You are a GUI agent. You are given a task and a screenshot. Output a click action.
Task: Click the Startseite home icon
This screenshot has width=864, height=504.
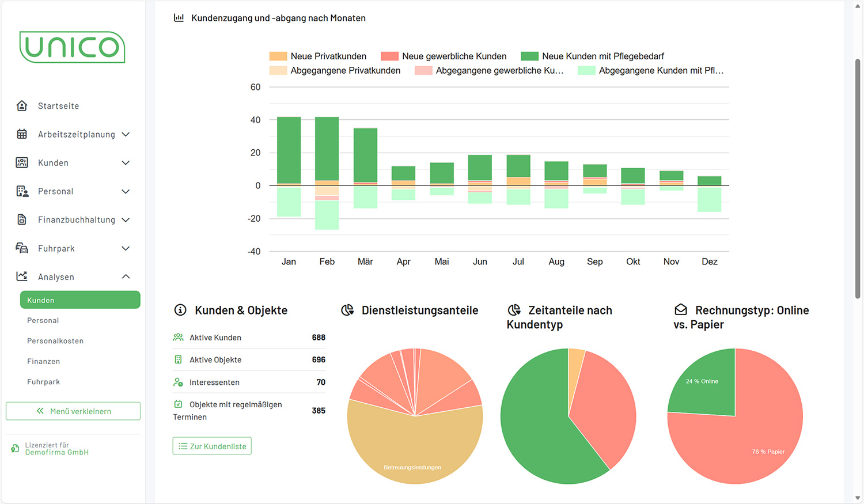click(x=22, y=106)
